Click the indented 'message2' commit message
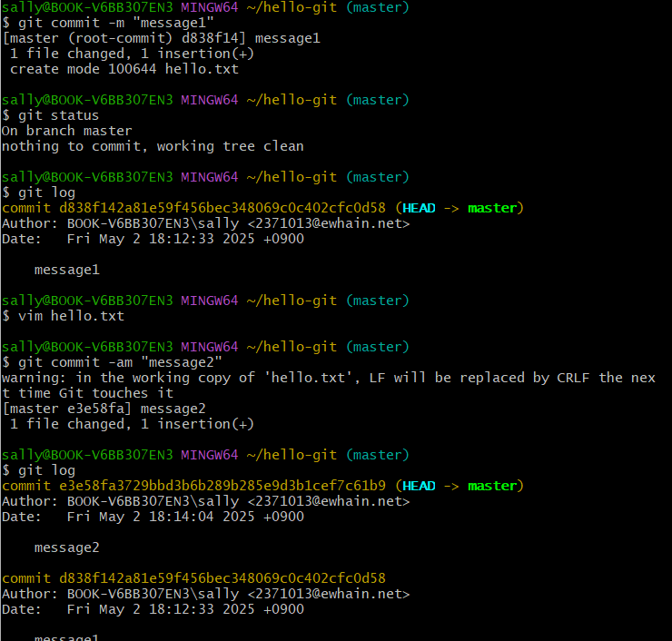This screenshot has width=672, height=641. [x=67, y=547]
